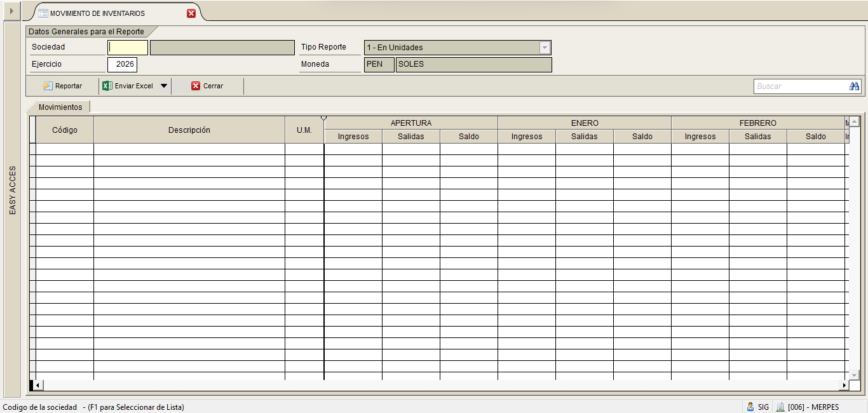Screen dimensions: 868x413
Task: Click the grid filter marker above U.M. column
Action: point(323,118)
